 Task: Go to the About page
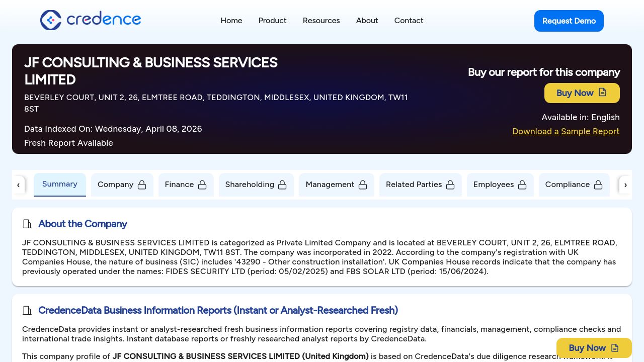tap(367, 21)
